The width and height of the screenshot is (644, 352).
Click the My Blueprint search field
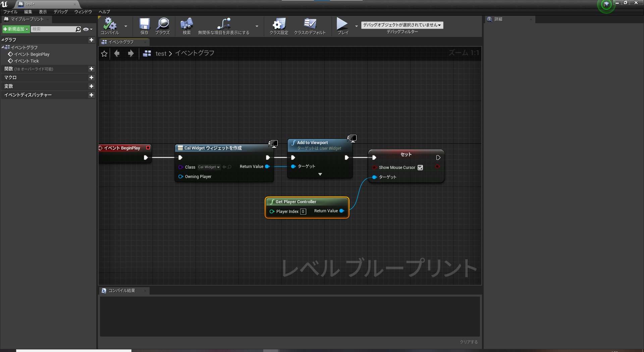54,29
